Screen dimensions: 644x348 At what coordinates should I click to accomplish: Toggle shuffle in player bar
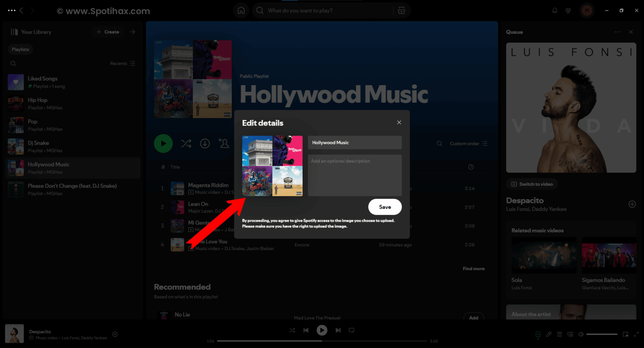coord(292,330)
